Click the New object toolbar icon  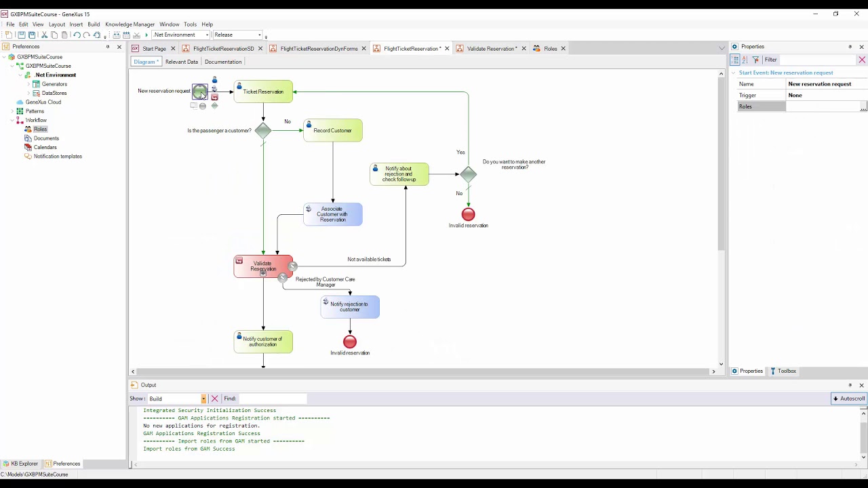coord(8,35)
